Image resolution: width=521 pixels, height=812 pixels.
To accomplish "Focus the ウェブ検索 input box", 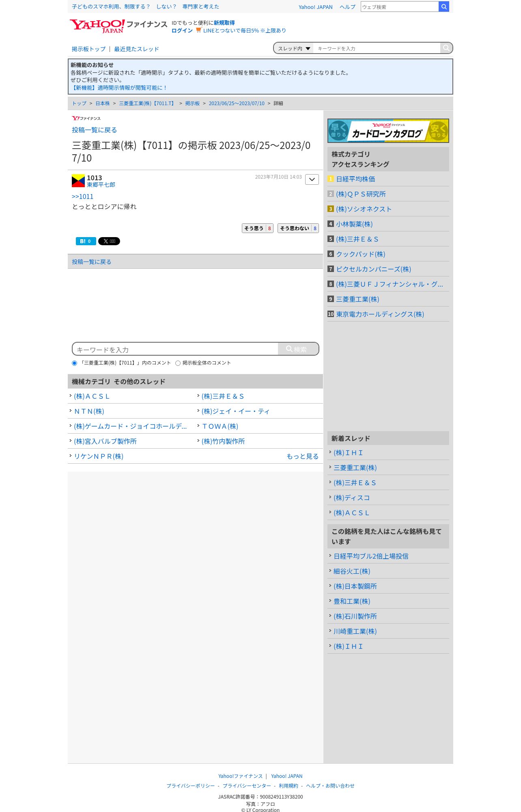I will [400, 6].
